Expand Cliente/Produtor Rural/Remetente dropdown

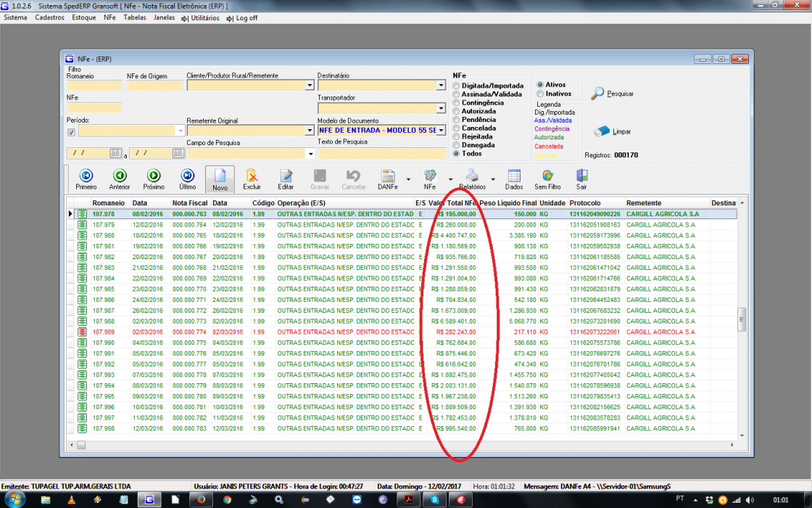pos(309,85)
